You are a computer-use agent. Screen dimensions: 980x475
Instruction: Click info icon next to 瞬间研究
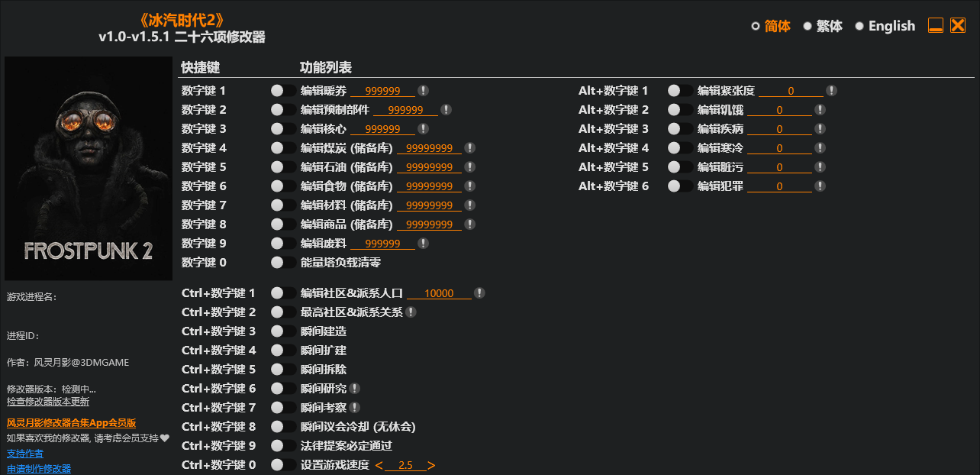pyautogui.click(x=354, y=389)
